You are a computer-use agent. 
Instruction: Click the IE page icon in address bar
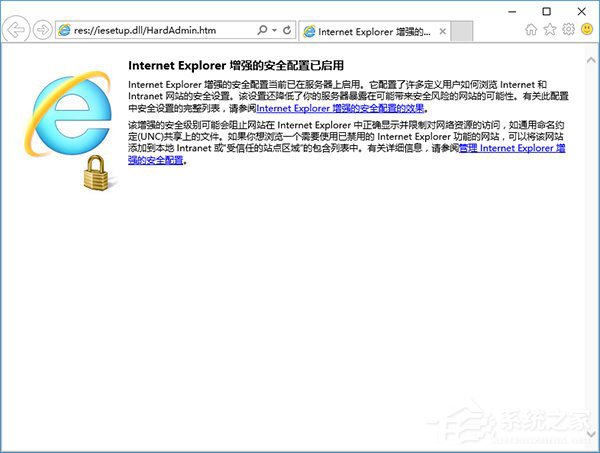[x=64, y=30]
